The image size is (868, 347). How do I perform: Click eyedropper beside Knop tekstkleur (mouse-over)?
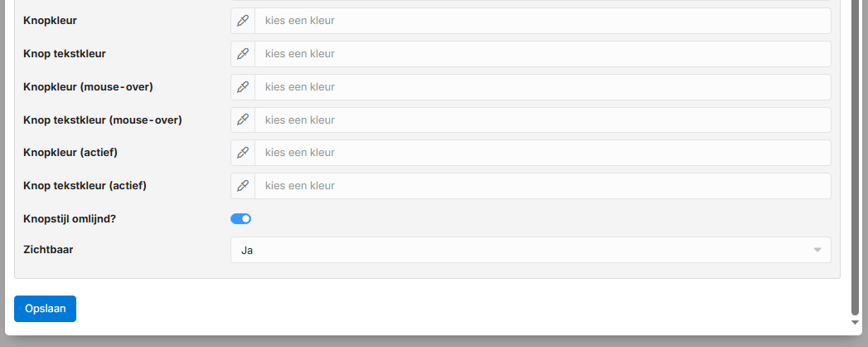point(243,120)
